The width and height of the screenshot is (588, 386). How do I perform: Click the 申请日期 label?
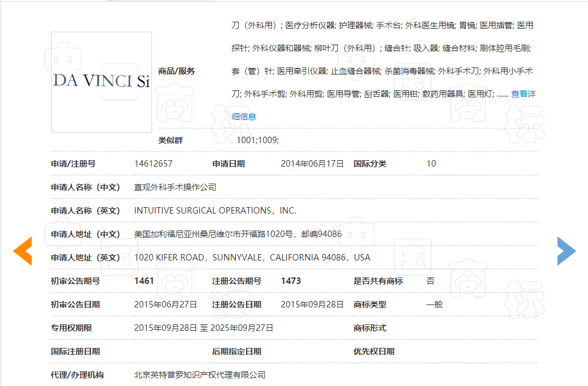coord(228,164)
